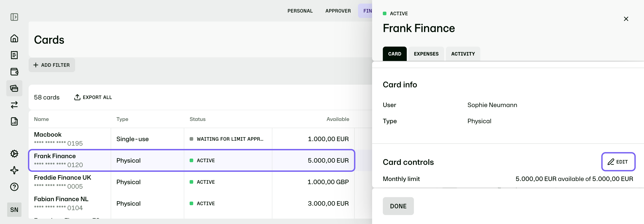Switch to the Expenses tab

[426, 54]
